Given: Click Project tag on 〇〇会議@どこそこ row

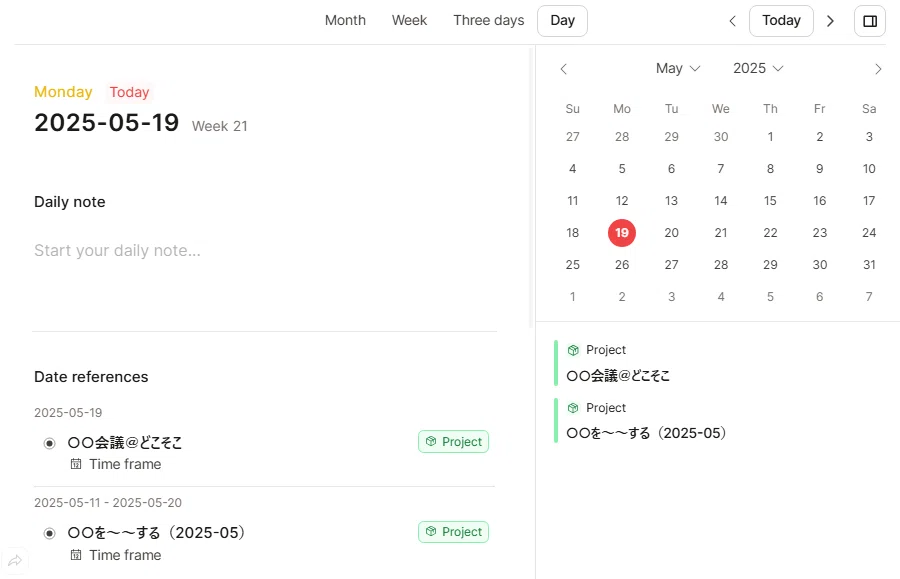Looking at the screenshot, I should click(x=453, y=442).
